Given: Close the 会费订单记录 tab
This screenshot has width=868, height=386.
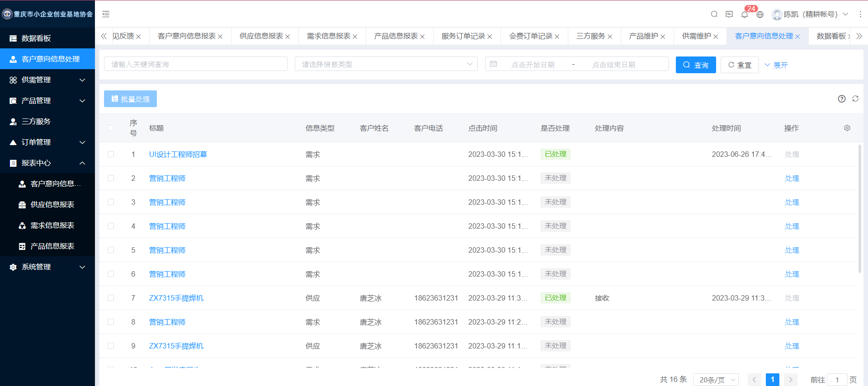Looking at the screenshot, I should coord(557,37).
